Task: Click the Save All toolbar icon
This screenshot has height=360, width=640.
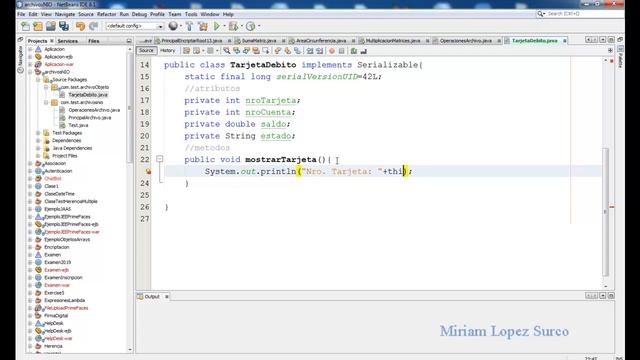Action: point(64,27)
